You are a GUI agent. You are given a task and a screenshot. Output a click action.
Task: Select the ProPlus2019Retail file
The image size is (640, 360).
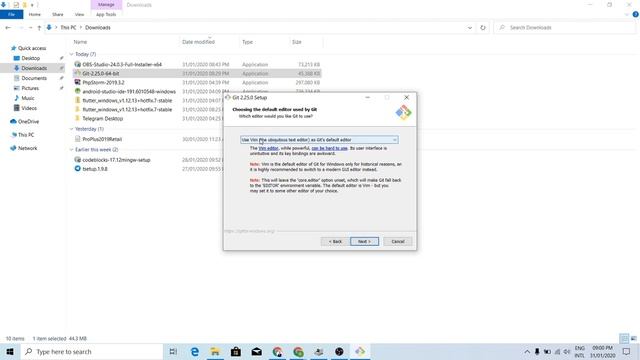pos(102,139)
